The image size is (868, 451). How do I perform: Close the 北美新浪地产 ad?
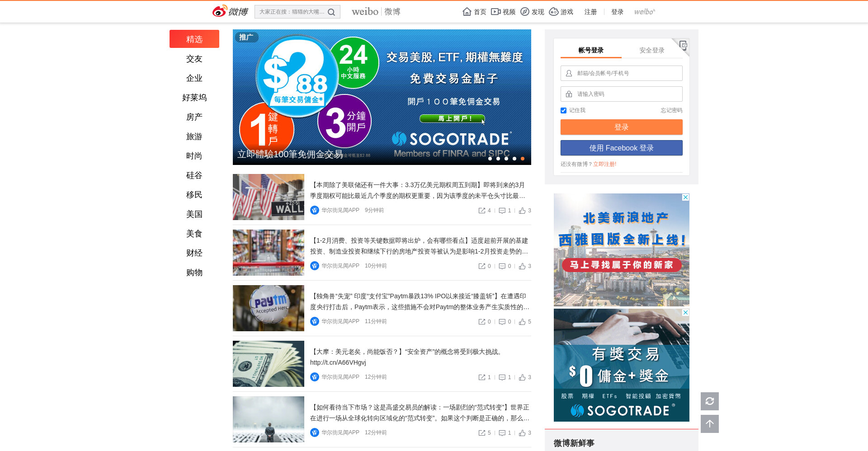686,197
